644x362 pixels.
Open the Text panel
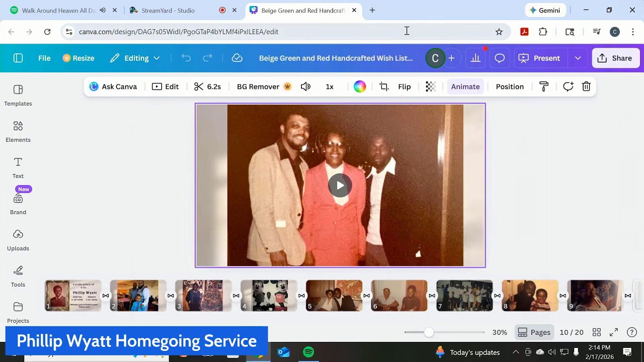coord(18,168)
